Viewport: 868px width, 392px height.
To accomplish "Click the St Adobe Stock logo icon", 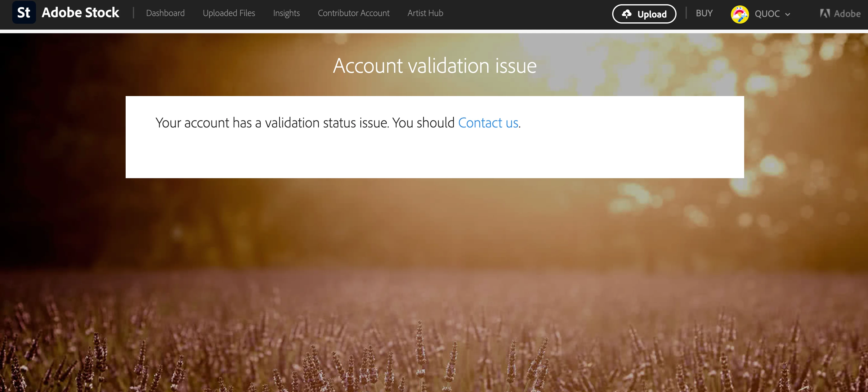I will pos(24,13).
